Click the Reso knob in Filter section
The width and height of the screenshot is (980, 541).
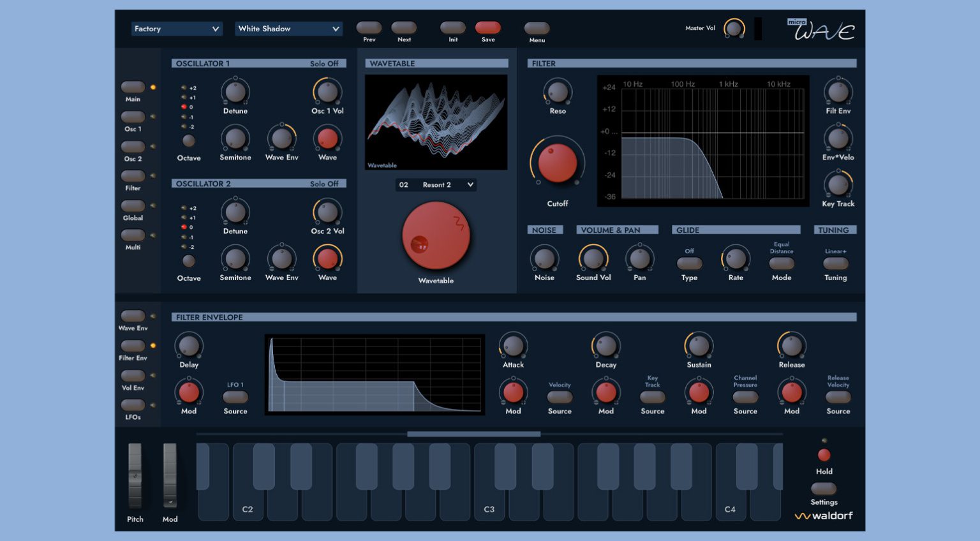click(557, 92)
